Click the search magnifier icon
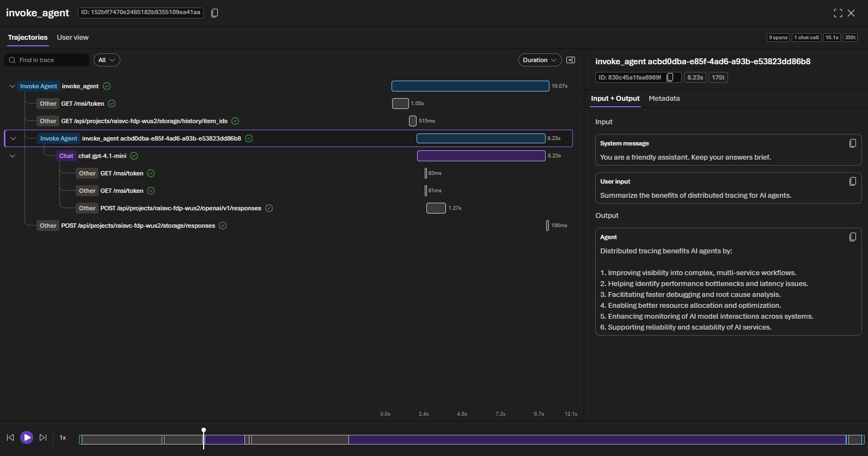Viewport: 868px width, 456px height. coord(12,60)
